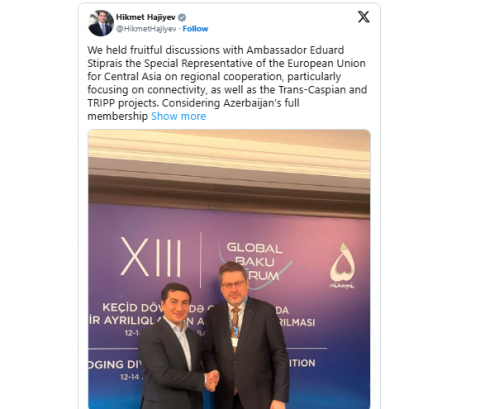Click the X logo icon
The image size is (480, 409).
click(363, 17)
